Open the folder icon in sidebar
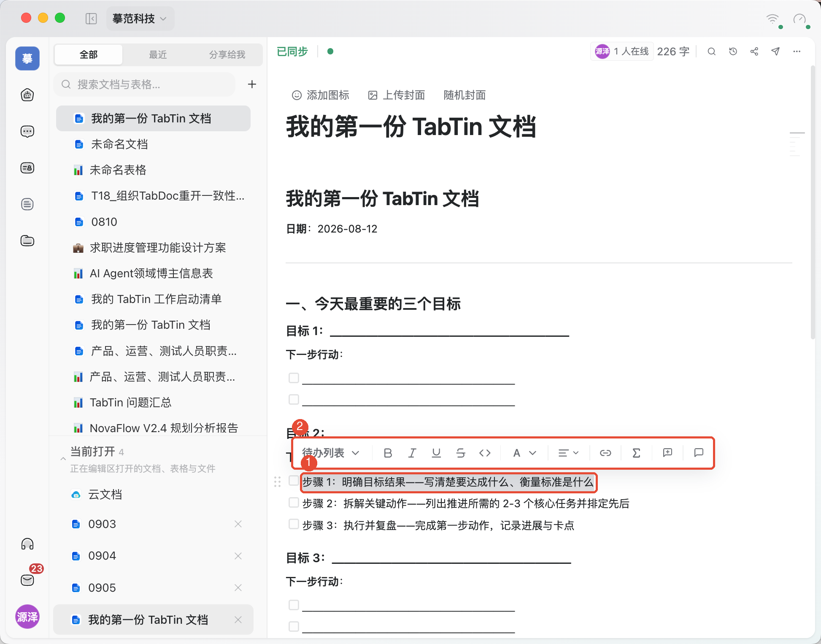The image size is (821, 644). pos(27,241)
